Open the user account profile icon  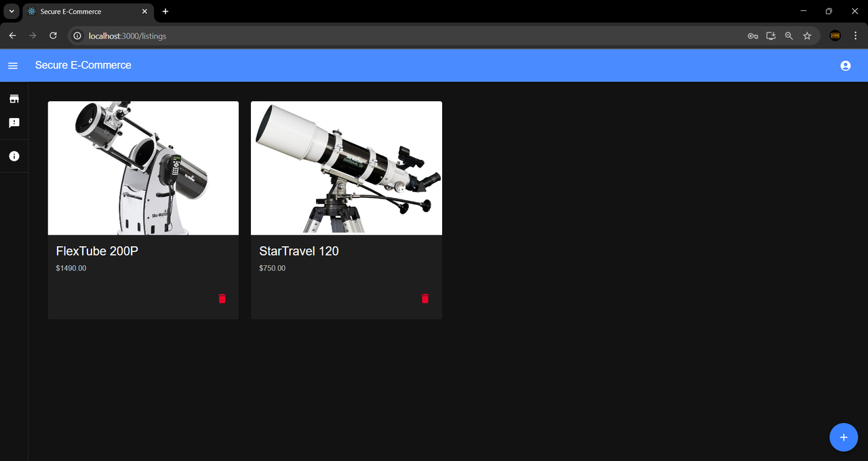845,66
